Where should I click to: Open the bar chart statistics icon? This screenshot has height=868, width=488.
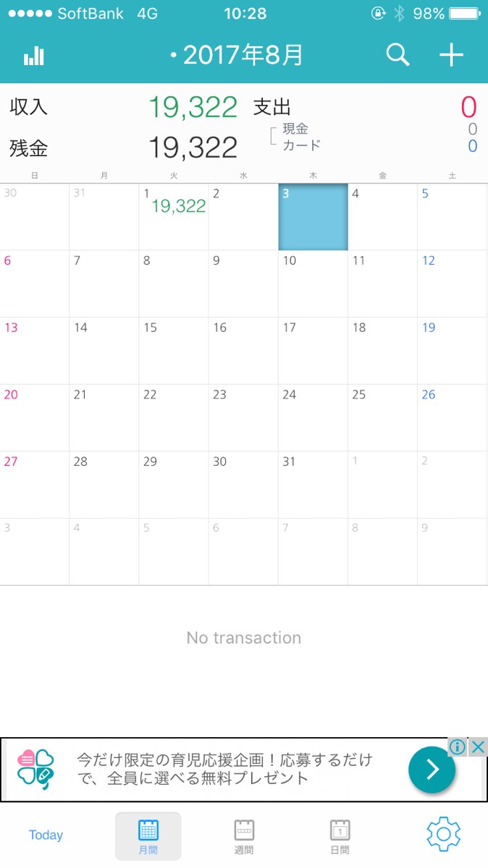click(x=34, y=56)
